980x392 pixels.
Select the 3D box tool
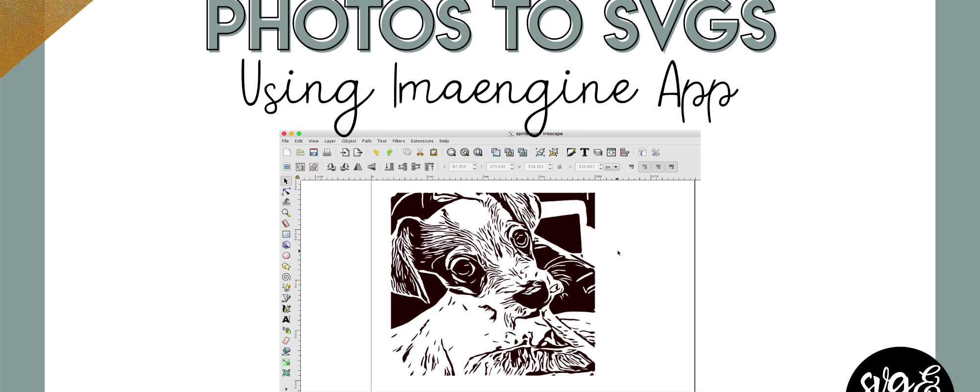tap(286, 245)
